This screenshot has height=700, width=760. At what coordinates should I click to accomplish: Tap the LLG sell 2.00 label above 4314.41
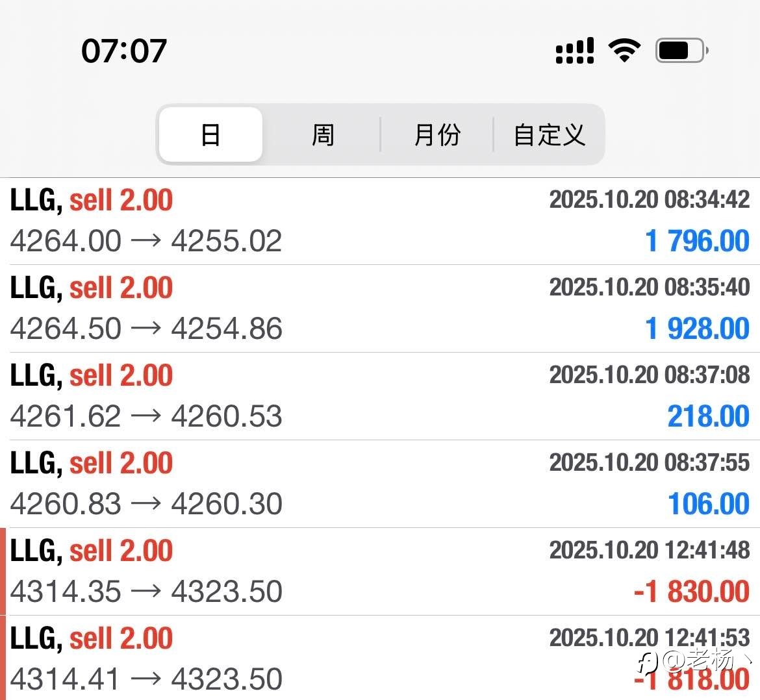coord(91,638)
